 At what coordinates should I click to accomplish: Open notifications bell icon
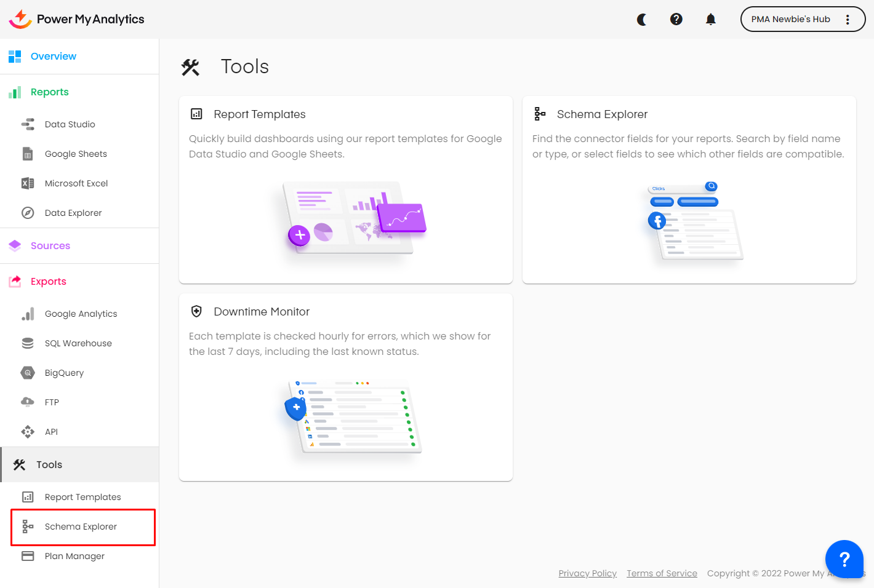point(710,20)
